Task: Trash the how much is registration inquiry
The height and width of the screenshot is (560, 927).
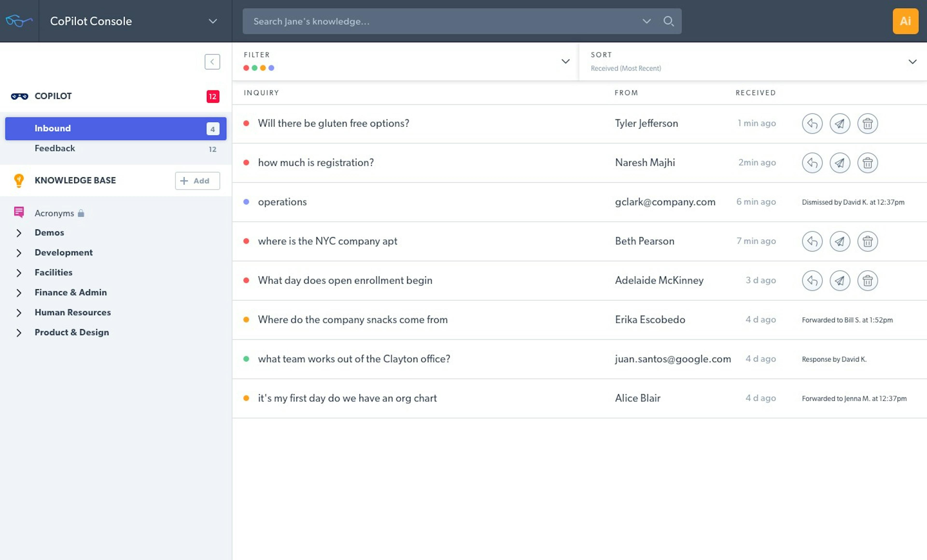Action: click(868, 163)
